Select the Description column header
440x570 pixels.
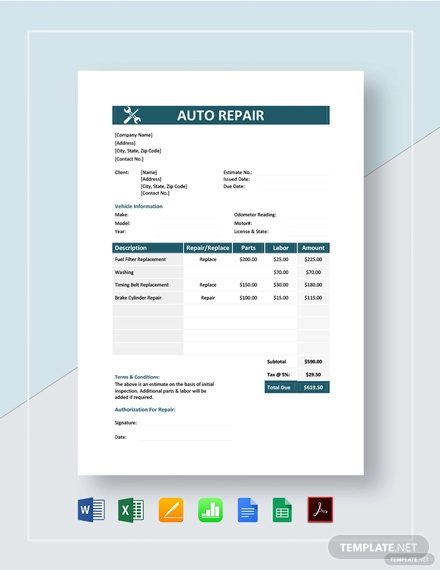[x=147, y=248]
